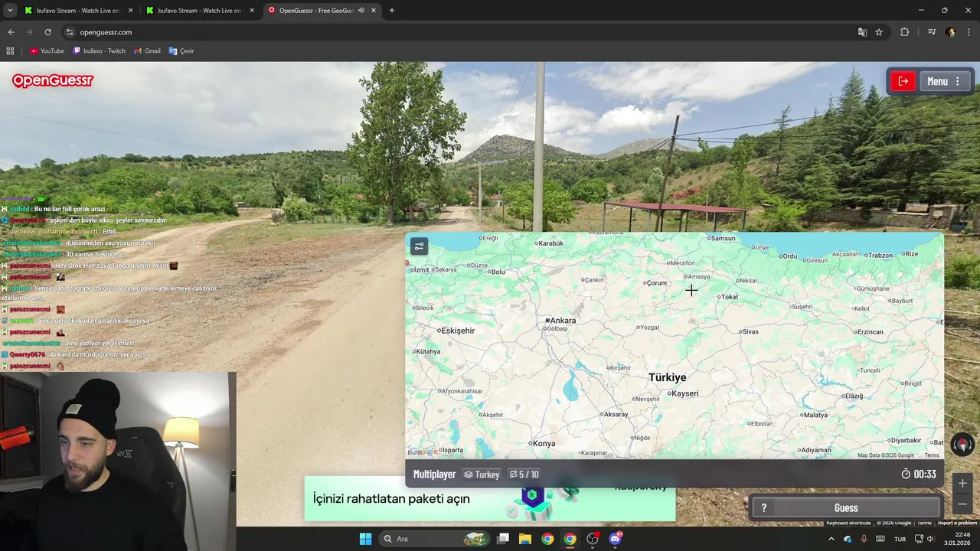Click the Street View compass
The height and width of the screenshot is (551, 980).
(x=962, y=444)
